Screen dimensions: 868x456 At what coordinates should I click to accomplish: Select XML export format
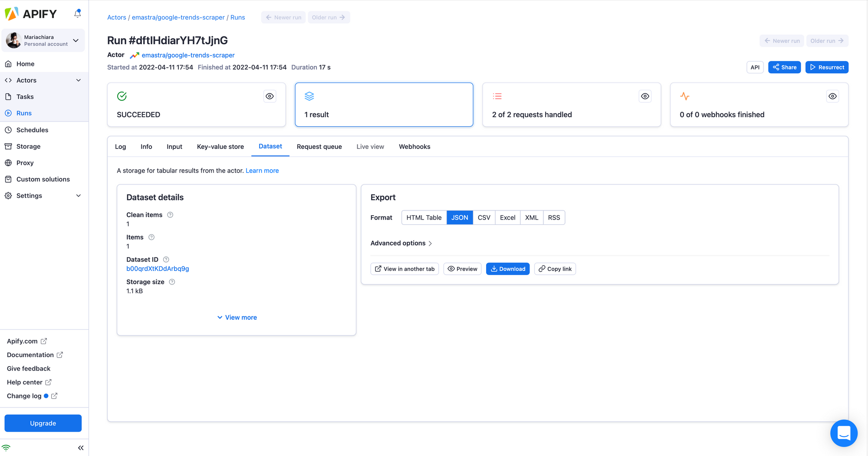pyautogui.click(x=532, y=217)
